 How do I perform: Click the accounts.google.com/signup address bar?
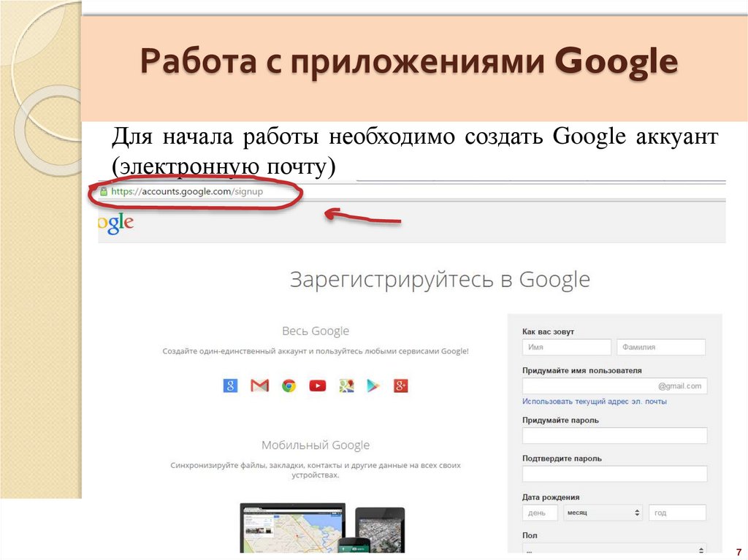coord(187,191)
